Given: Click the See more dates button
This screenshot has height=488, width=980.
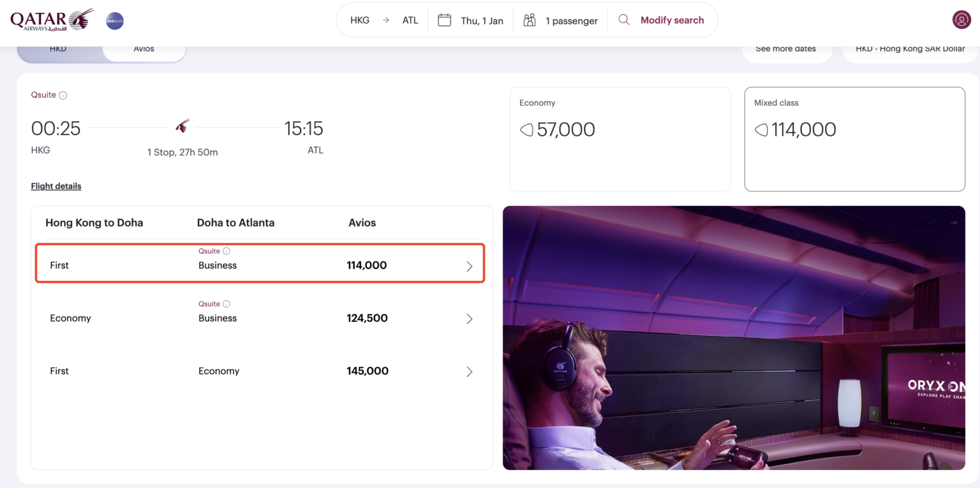Looking at the screenshot, I should [786, 50].
